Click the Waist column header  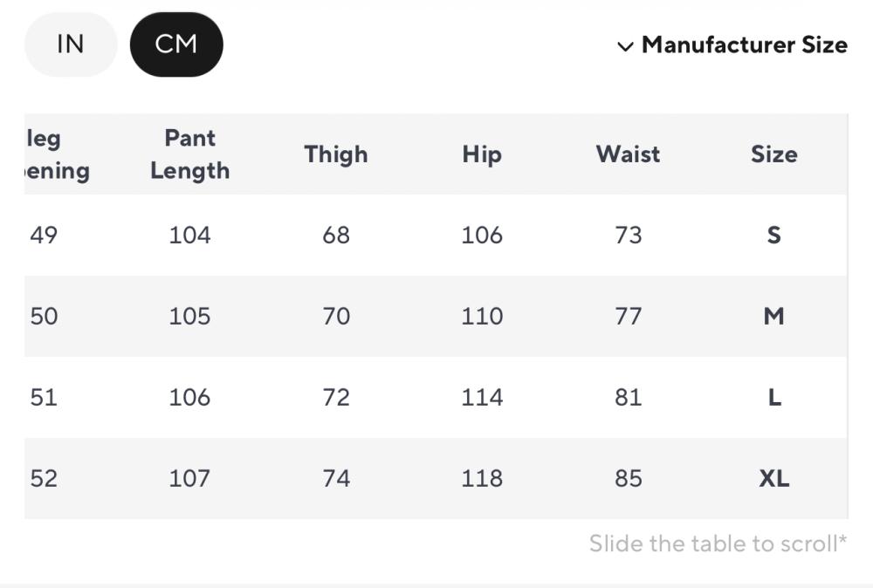click(628, 154)
